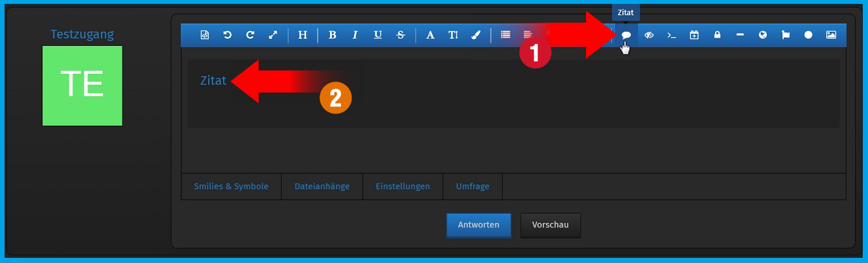Toggle strikethrough formatting
The height and width of the screenshot is (263, 868).
pyautogui.click(x=401, y=36)
